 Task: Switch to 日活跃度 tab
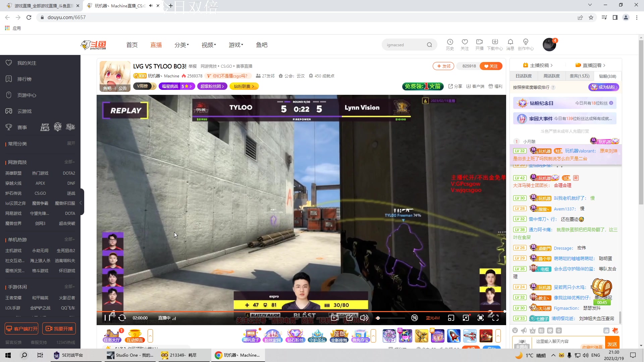tap(524, 76)
